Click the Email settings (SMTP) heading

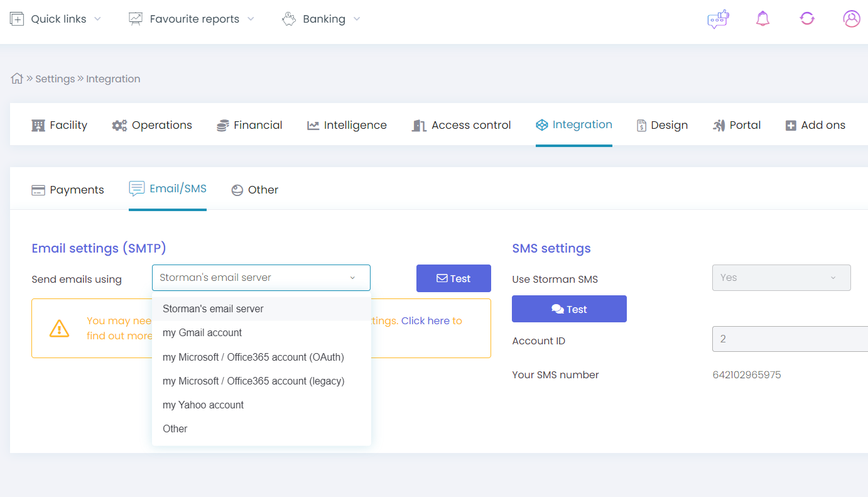[99, 248]
